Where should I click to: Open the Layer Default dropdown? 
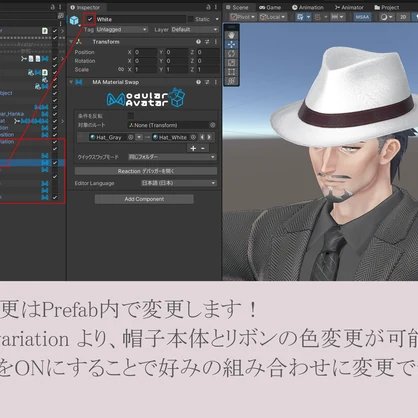point(194,29)
